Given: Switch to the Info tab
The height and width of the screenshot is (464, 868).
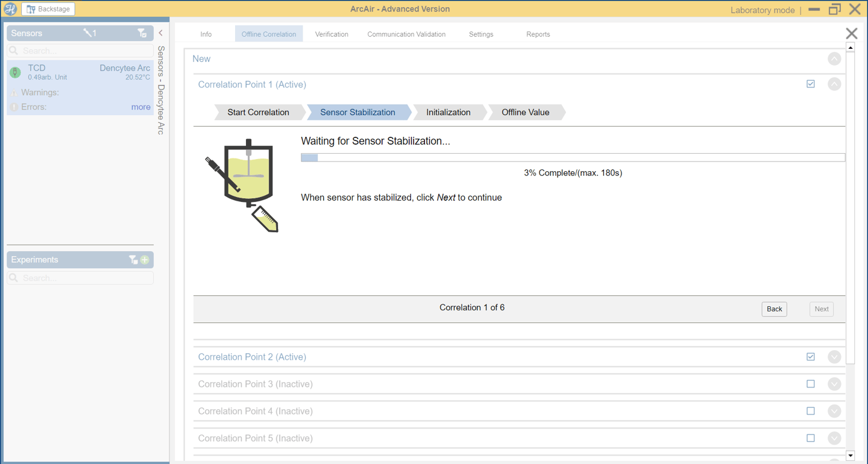Looking at the screenshot, I should (x=206, y=34).
